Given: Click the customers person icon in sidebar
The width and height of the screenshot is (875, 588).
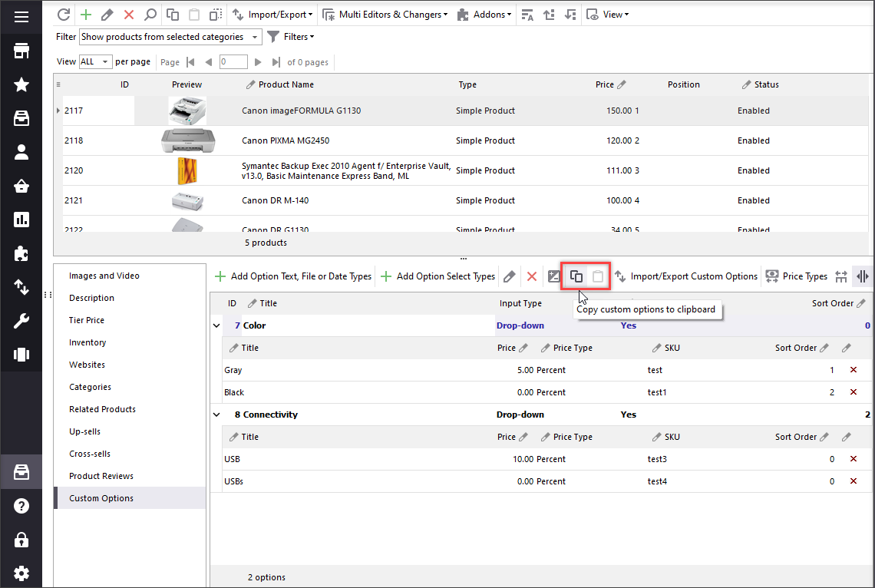Looking at the screenshot, I should 21,152.
